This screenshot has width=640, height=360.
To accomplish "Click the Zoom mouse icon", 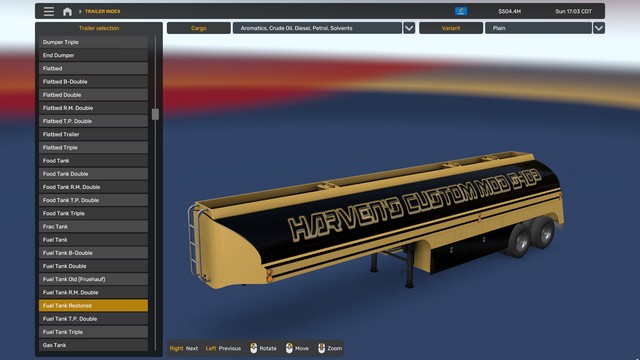I will (321, 348).
